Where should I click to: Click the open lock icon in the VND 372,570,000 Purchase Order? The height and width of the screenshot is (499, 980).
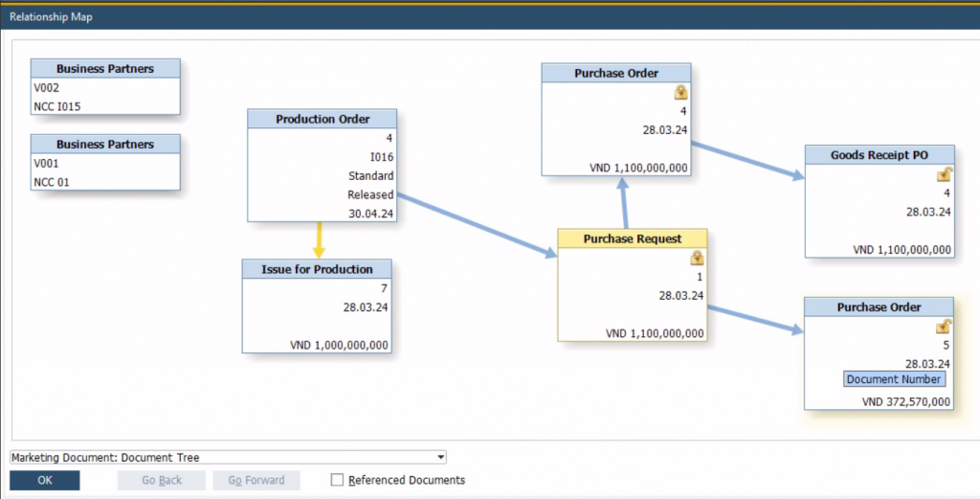(944, 327)
